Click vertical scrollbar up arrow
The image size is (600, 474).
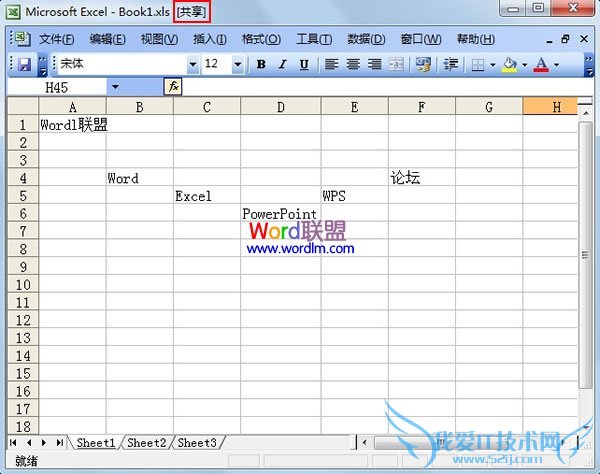[x=586, y=113]
